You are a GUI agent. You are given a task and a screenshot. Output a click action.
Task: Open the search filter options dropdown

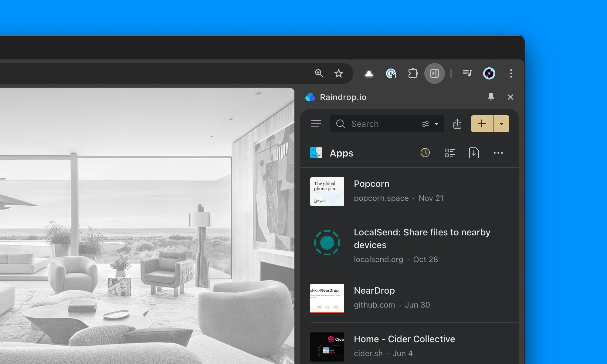click(430, 124)
